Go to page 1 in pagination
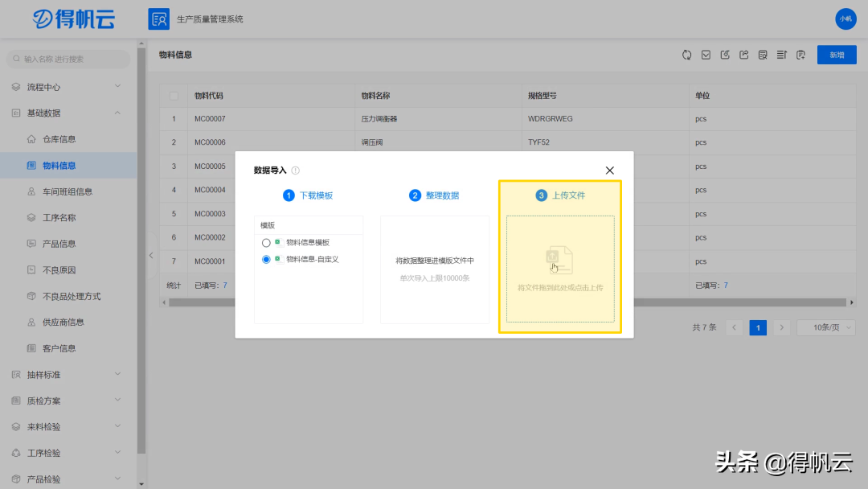Screen dimensions: 868x489 point(758,327)
